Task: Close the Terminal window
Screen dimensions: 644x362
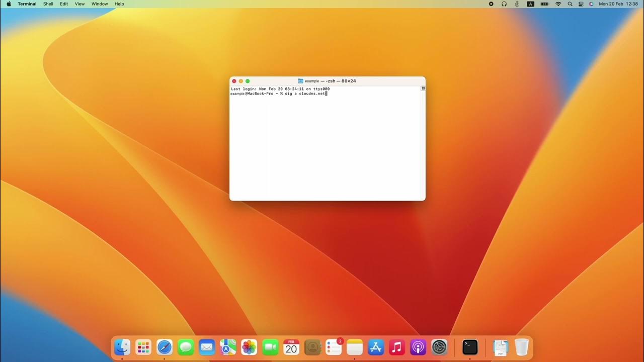Action: click(x=234, y=81)
